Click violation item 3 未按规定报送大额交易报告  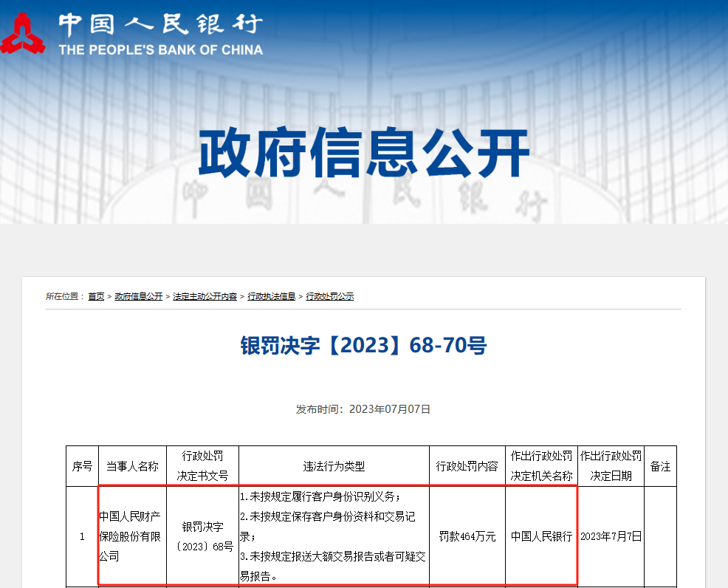tap(332, 566)
